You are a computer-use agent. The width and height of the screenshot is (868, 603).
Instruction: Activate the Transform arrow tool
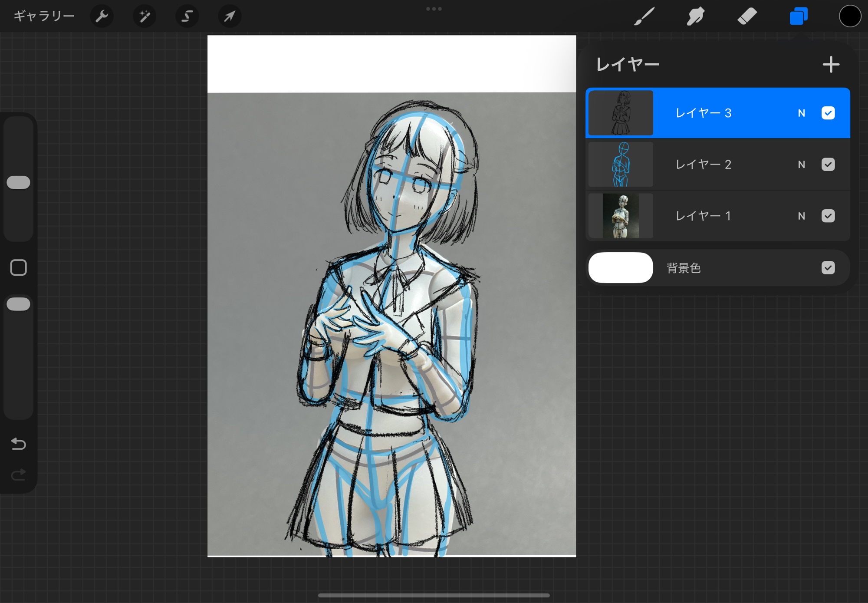229,16
